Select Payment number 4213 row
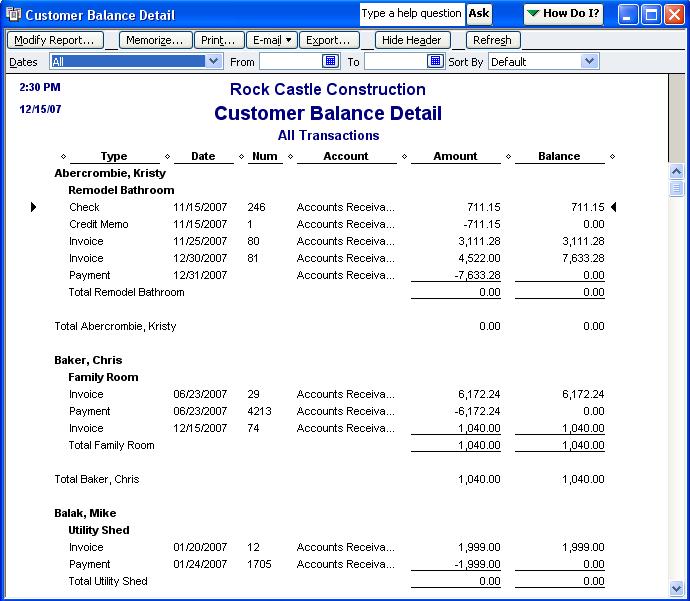Image resolution: width=690 pixels, height=601 pixels. click(337, 411)
